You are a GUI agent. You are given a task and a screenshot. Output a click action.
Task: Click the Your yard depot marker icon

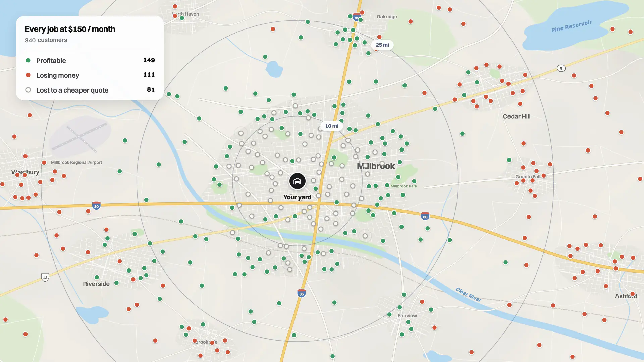coord(297,181)
